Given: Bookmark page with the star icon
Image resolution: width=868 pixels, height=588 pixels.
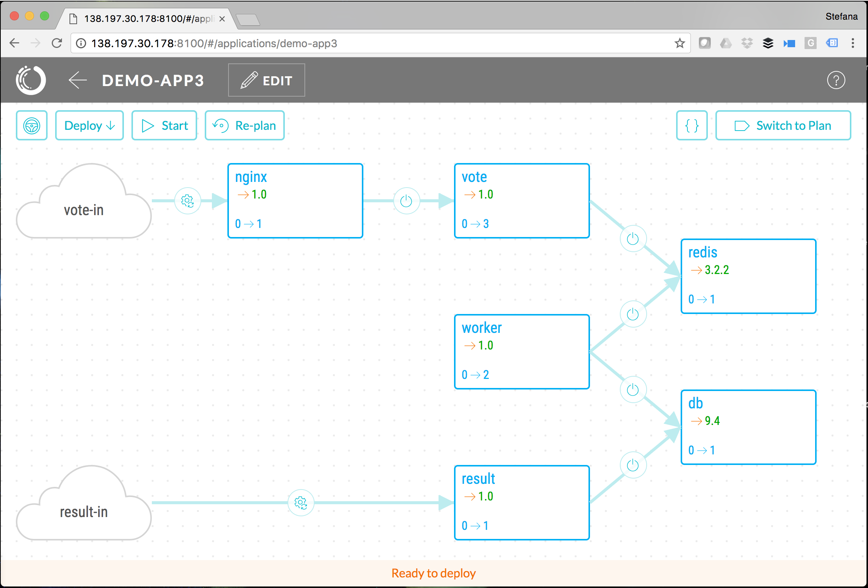Looking at the screenshot, I should 680,43.
